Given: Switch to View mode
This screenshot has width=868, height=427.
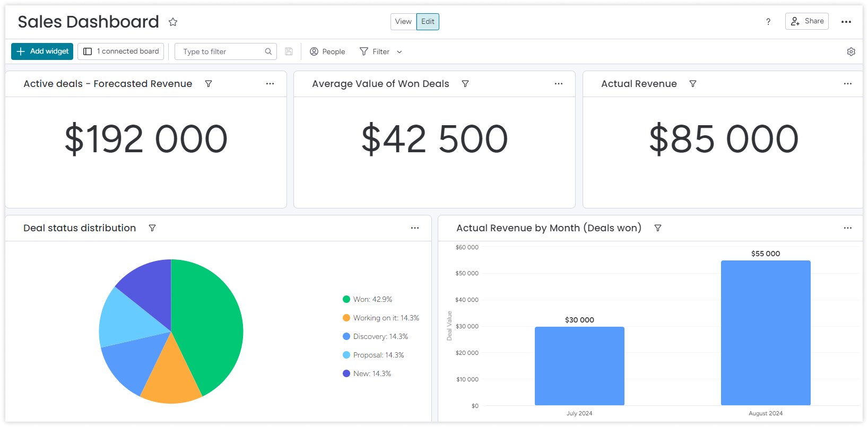Looking at the screenshot, I should point(403,22).
